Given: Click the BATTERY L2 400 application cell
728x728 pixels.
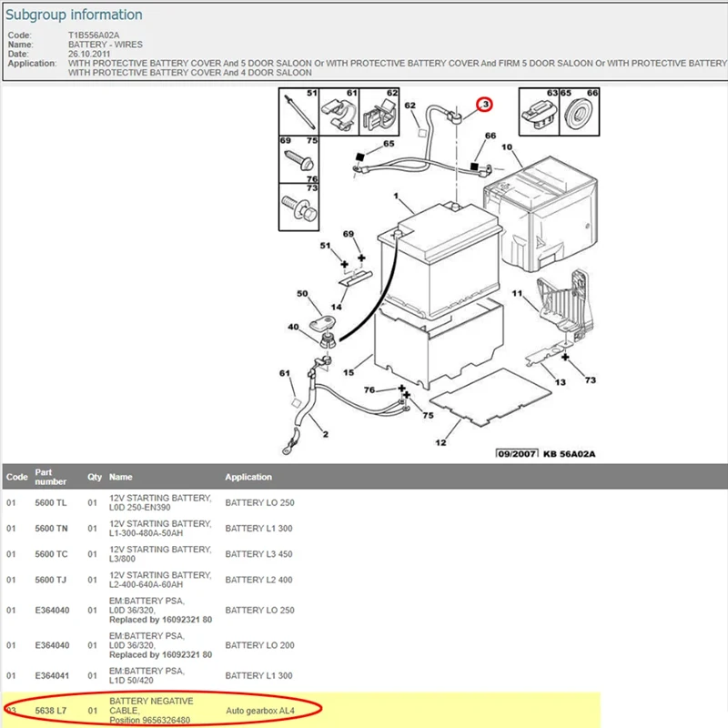Looking at the screenshot, I should tap(258, 580).
